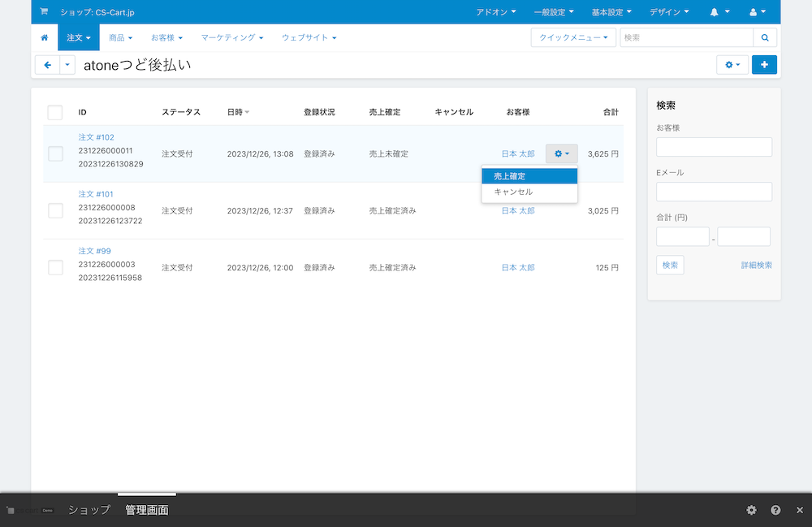
Task: Click the home icon in navigation bar
Action: pyautogui.click(x=45, y=38)
